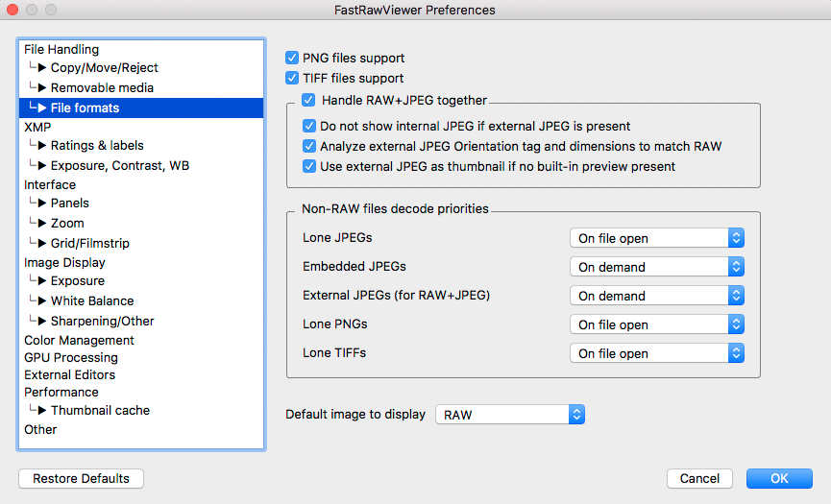This screenshot has height=504, width=831.
Task: Open the Ratings & labels section
Action: point(97,146)
